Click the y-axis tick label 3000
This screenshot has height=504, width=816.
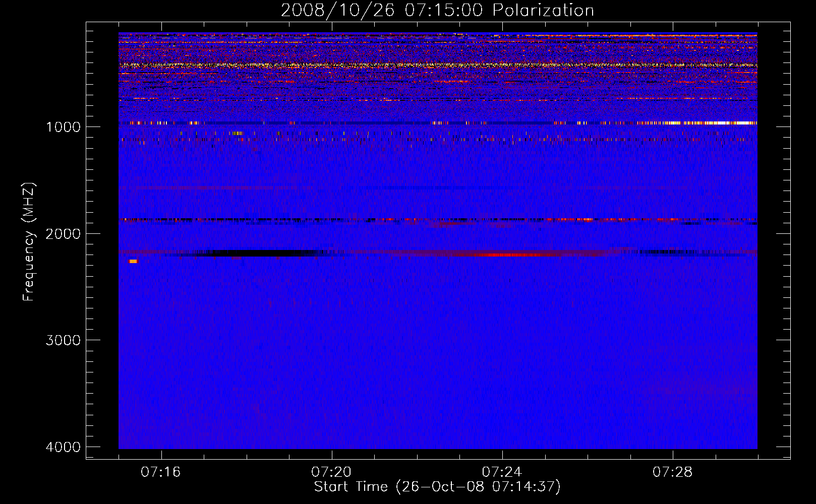point(63,340)
